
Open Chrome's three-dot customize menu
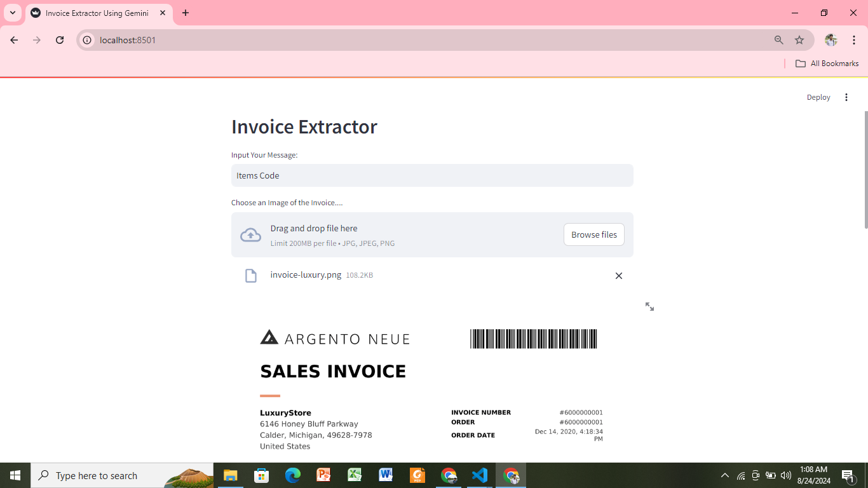[854, 40]
